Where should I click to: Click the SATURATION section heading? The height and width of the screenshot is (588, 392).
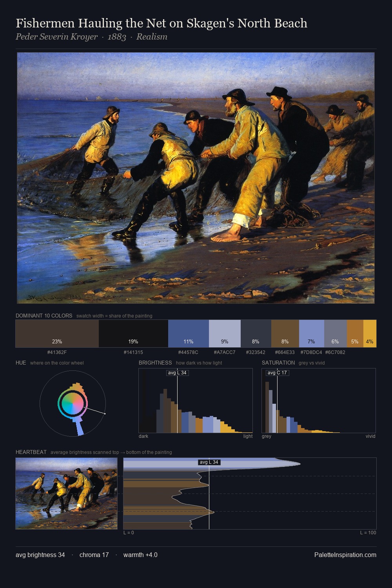click(278, 363)
